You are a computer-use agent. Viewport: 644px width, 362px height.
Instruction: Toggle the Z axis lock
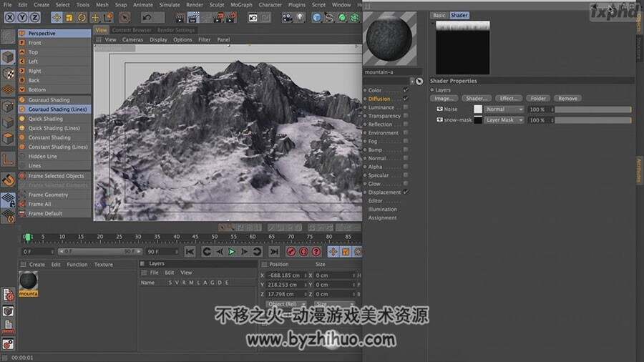tap(35, 17)
